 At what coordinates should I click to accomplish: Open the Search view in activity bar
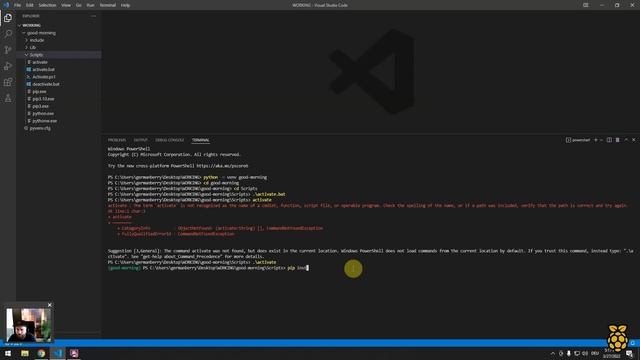8,34
